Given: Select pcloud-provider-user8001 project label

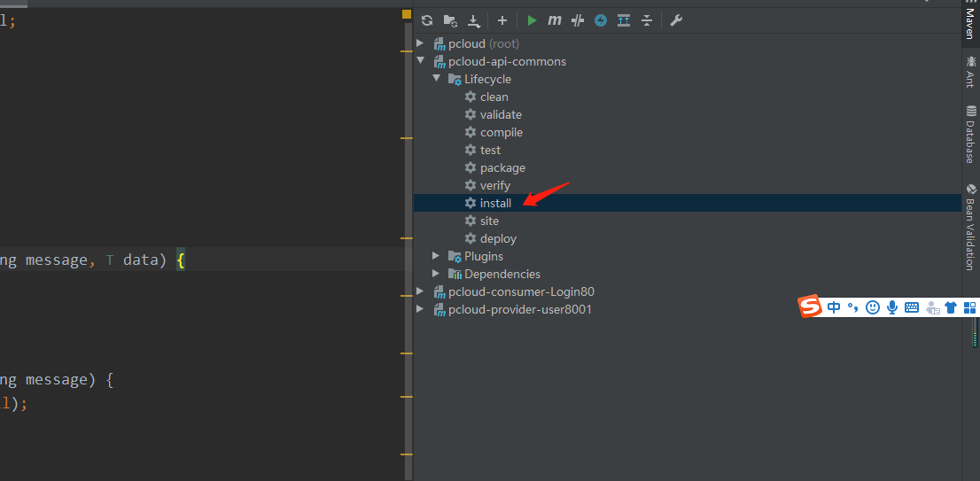Looking at the screenshot, I should click(x=520, y=309).
